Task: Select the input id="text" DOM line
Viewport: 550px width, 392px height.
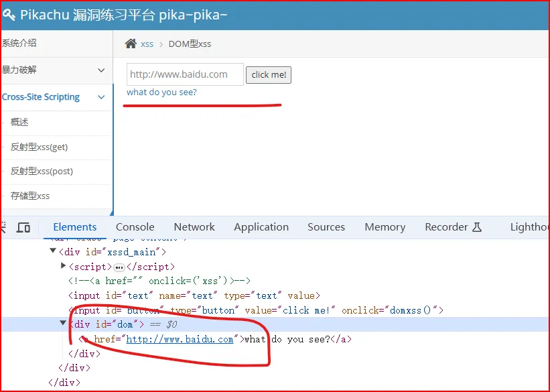Action: click(x=194, y=296)
